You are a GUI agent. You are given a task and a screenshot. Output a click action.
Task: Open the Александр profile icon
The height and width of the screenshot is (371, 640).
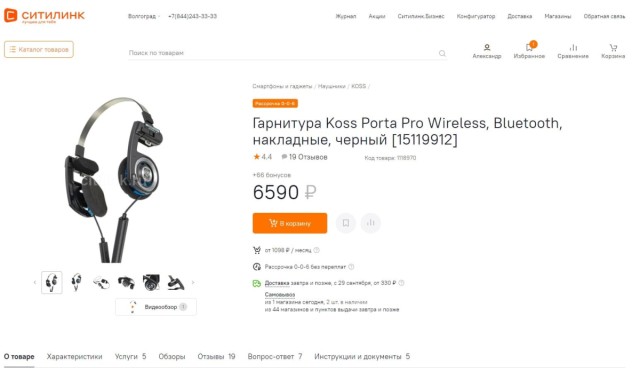pos(487,47)
